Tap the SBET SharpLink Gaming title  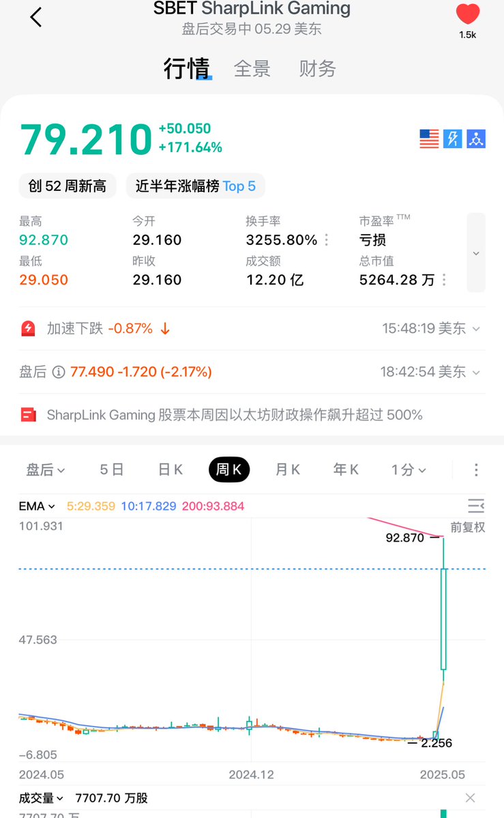point(252,8)
